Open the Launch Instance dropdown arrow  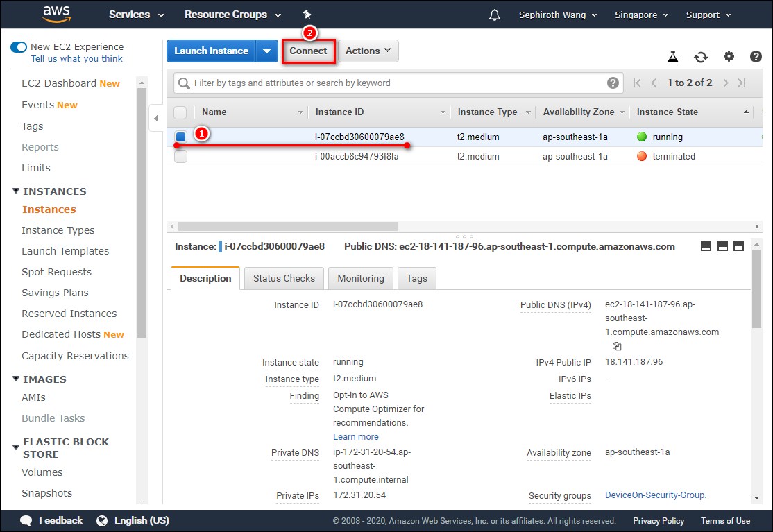[x=267, y=51]
